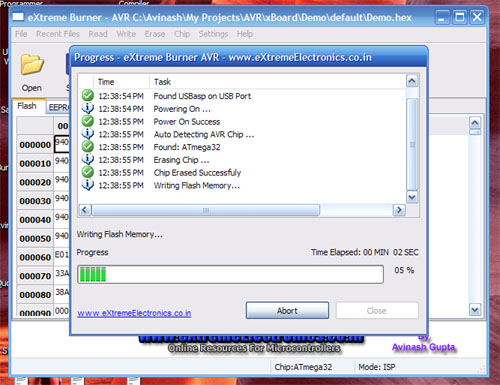
Task: Click the Task column header
Action: [278, 82]
